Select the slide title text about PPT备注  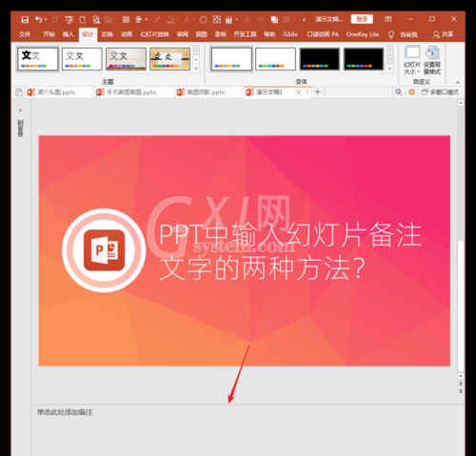click(290, 251)
